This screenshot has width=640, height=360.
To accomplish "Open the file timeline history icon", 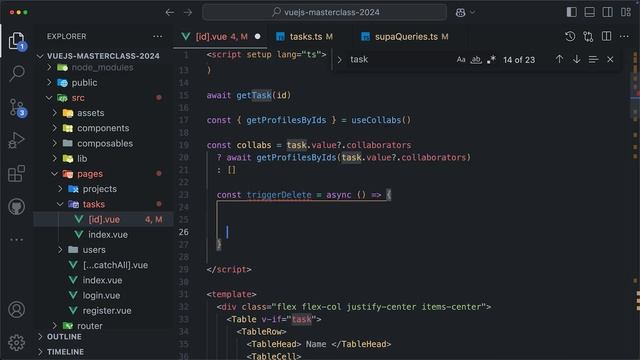I will click(570, 36).
